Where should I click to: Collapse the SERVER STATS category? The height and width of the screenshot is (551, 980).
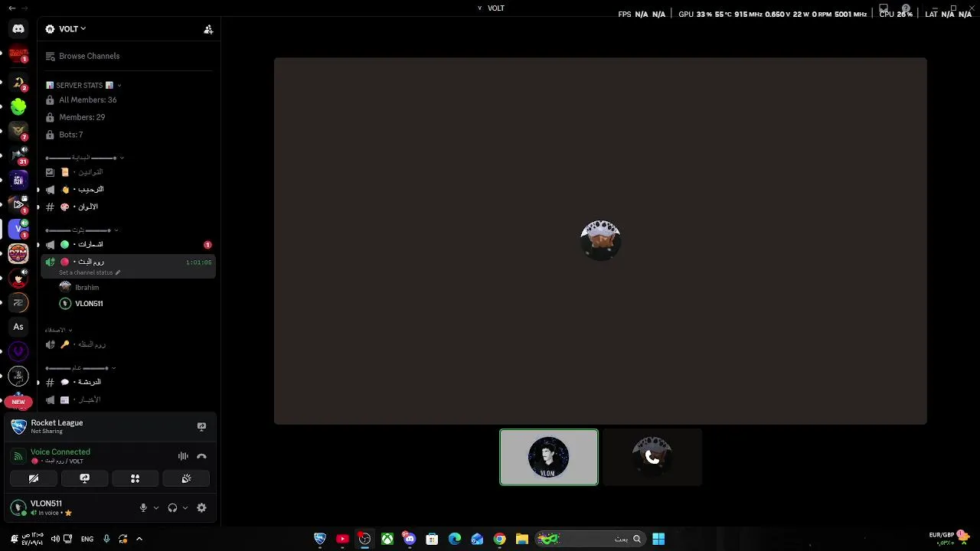point(83,86)
